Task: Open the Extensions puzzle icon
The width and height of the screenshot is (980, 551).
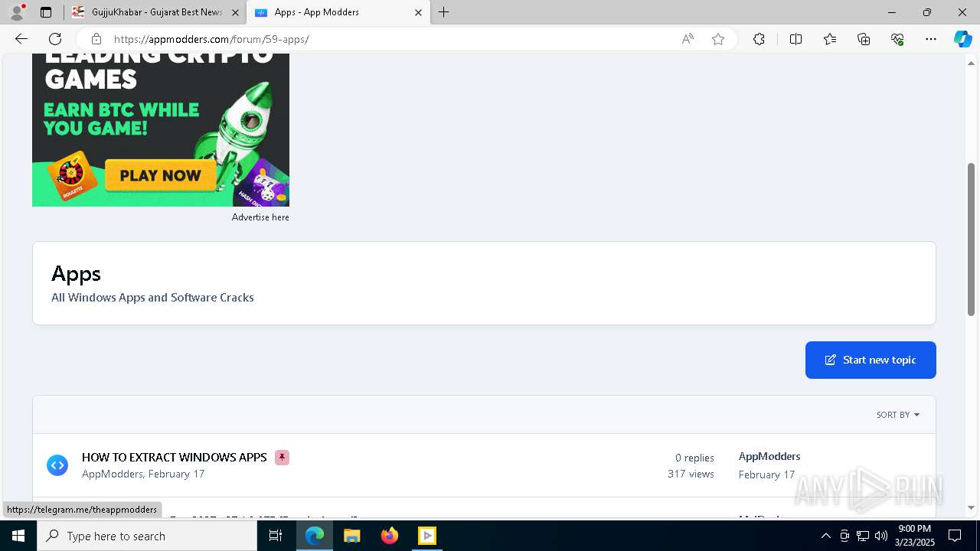Action: coord(759,39)
